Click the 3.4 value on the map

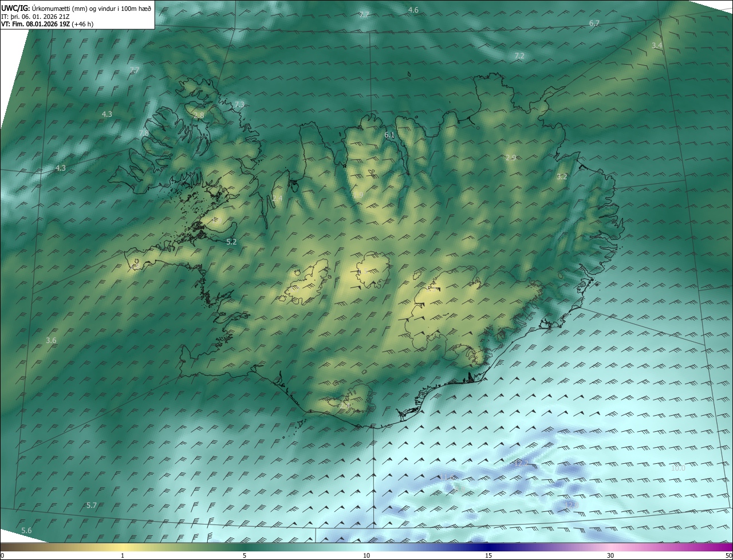pyautogui.click(x=657, y=45)
